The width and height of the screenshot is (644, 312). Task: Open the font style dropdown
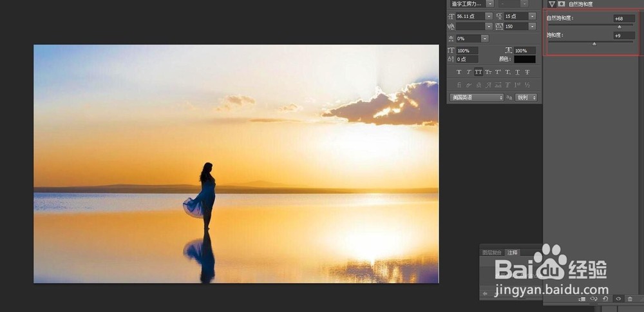click(524, 4)
